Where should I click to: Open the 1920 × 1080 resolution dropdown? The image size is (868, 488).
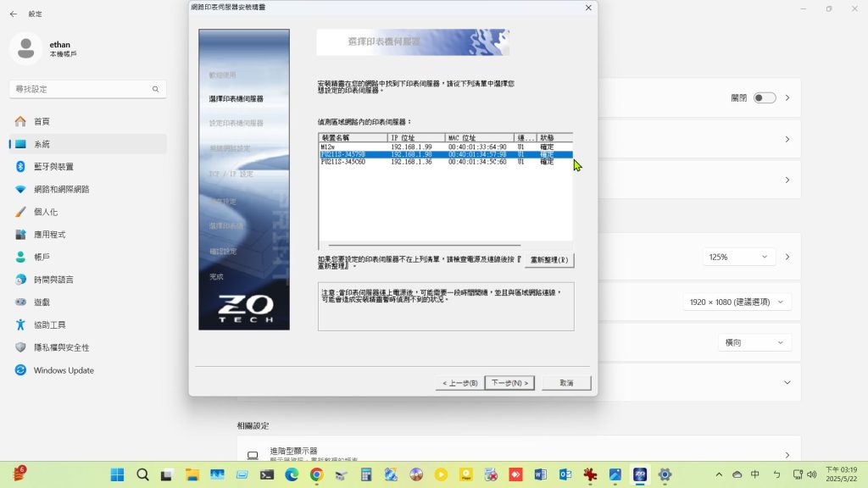click(737, 302)
